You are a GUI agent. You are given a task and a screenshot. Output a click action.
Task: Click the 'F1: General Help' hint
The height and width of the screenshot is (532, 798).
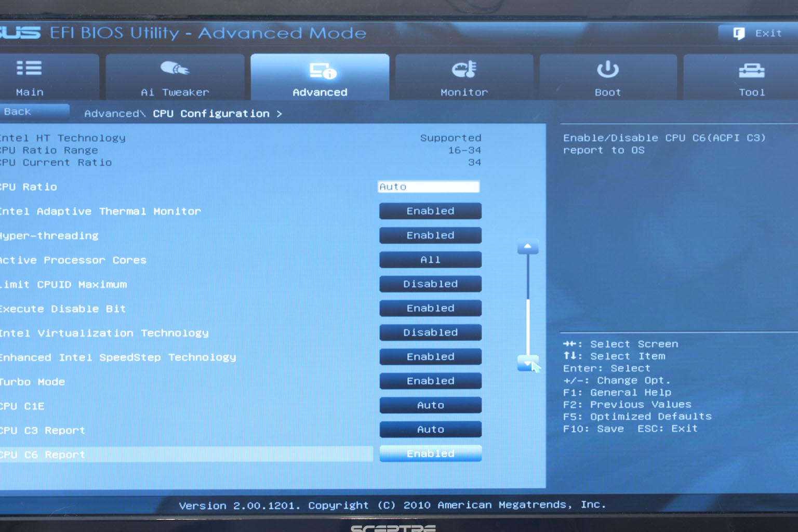coord(617,393)
